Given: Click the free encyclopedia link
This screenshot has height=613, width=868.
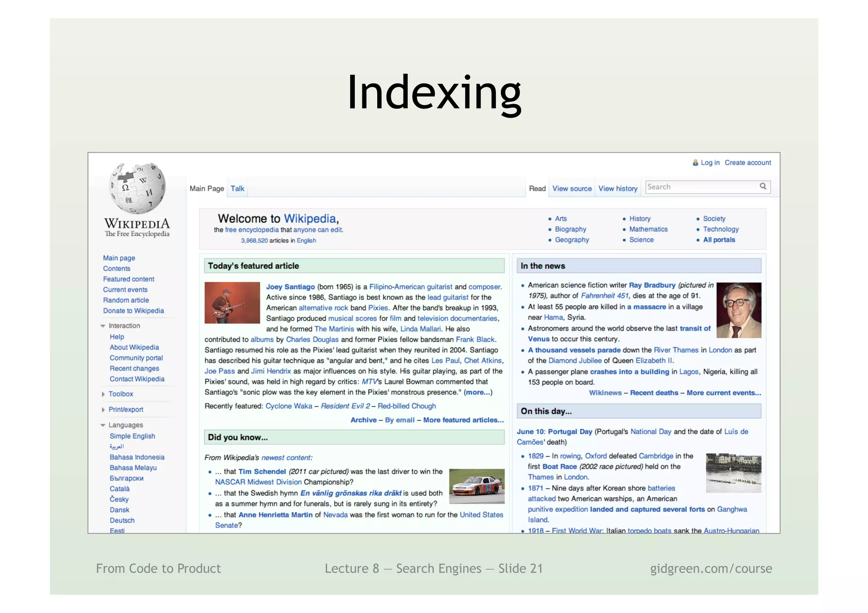Looking at the screenshot, I should click(252, 230).
